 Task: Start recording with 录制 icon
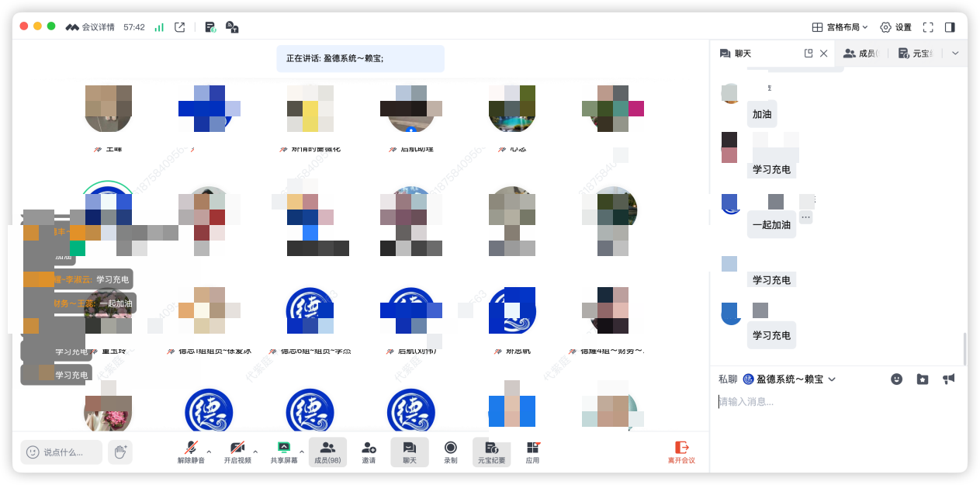(x=450, y=449)
